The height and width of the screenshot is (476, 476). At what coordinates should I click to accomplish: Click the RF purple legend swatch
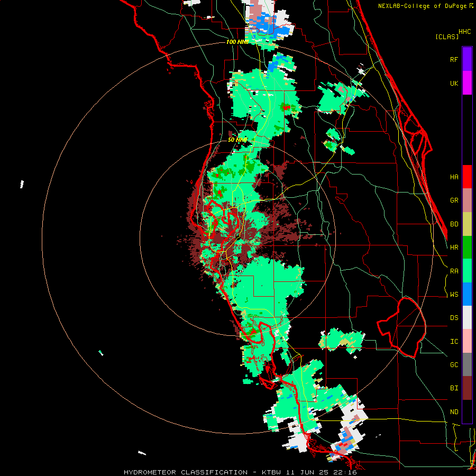pyautogui.click(x=467, y=59)
